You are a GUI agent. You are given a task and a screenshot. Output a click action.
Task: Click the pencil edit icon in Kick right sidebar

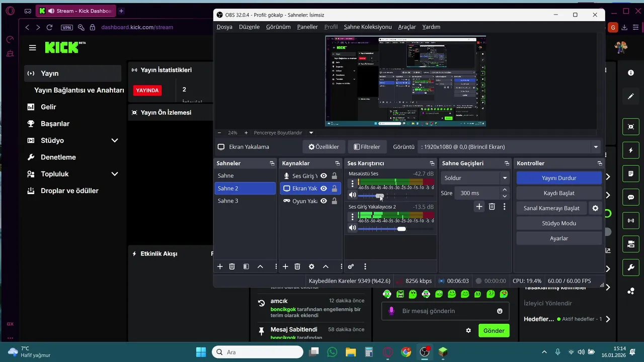click(631, 96)
